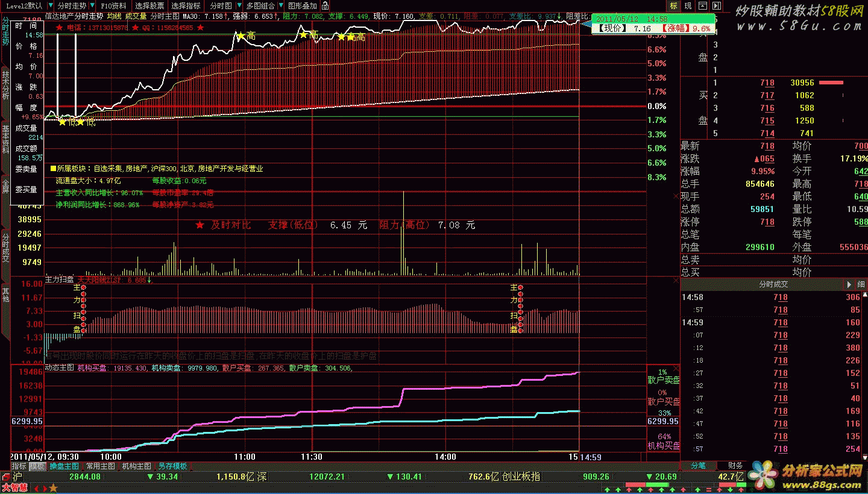Viewport: 868px width, 494px height.
Task: Select the 全屏 vertical side tab
Action: (x=5, y=185)
